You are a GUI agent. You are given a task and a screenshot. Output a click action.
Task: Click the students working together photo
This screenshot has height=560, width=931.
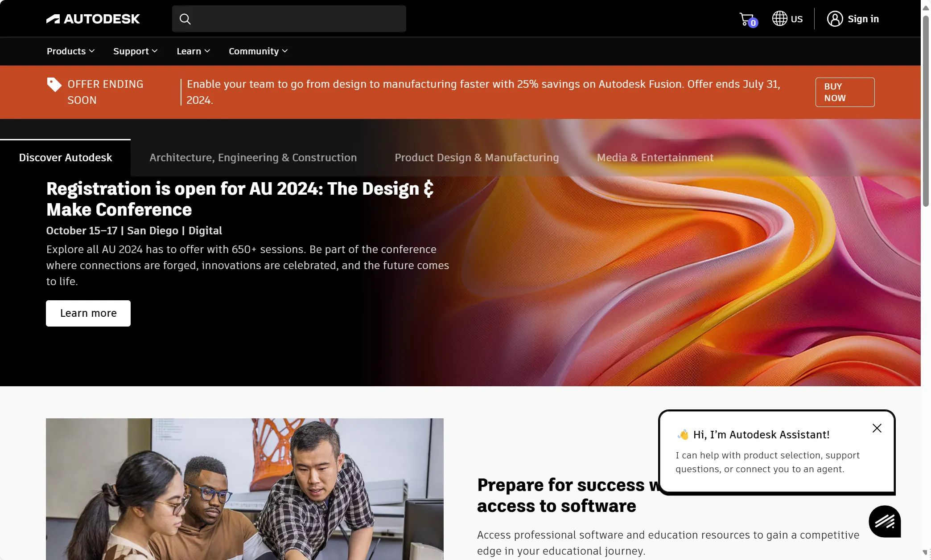tap(244, 489)
